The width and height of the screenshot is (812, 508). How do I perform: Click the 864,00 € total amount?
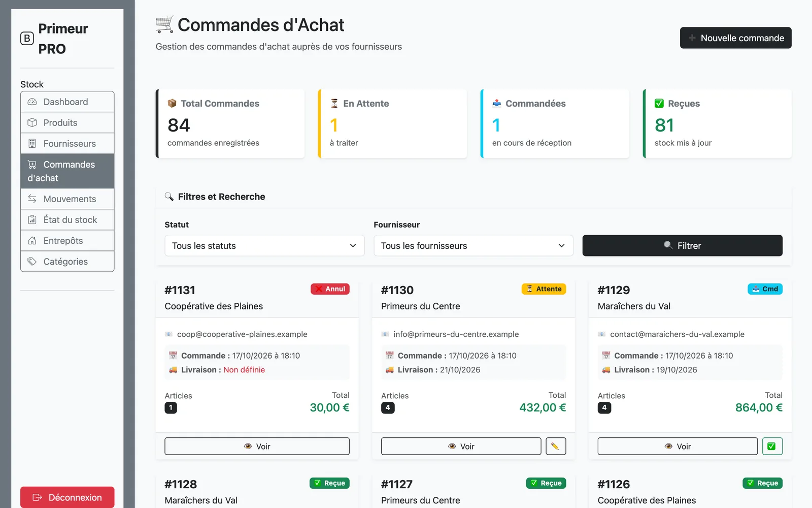(x=759, y=407)
